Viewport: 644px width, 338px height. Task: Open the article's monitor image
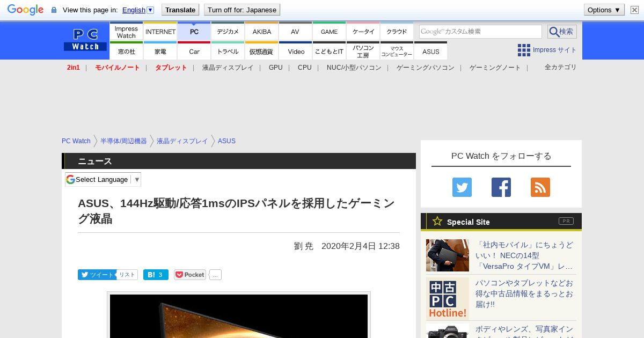239,315
